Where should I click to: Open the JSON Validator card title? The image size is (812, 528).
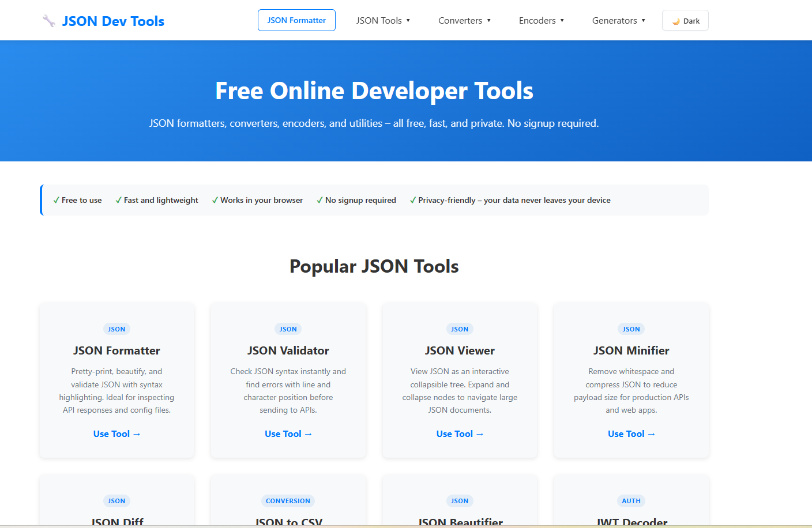[x=288, y=350]
